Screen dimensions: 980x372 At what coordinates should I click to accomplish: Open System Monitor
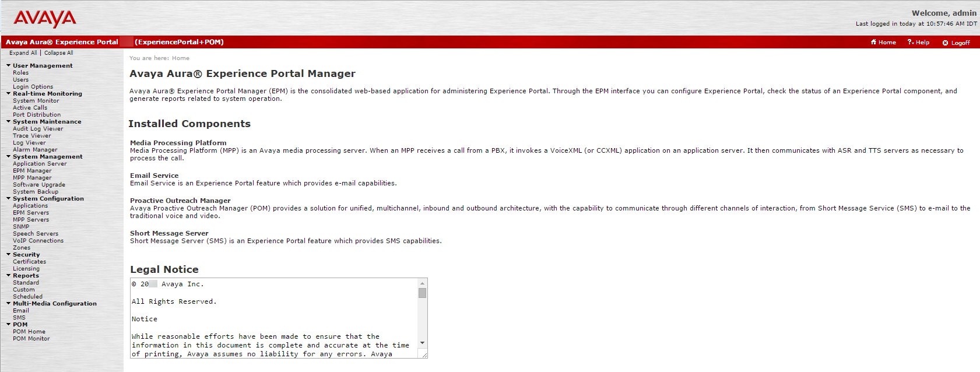coord(36,101)
